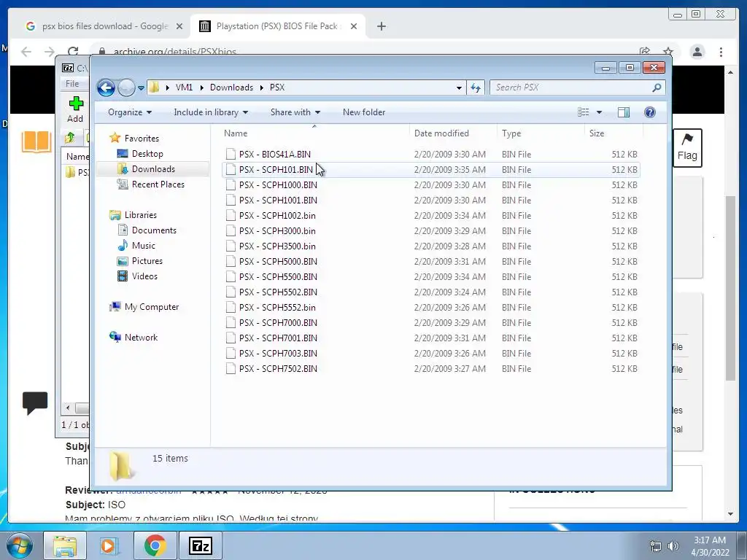Open 7-Zip from the taskbar
747x560 pixels.
coord(200,545)
